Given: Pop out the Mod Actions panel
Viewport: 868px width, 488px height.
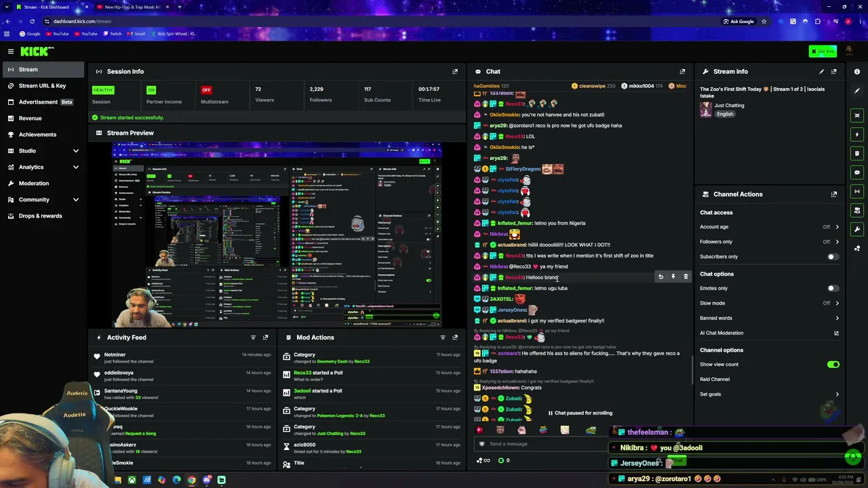Looking at the screenshot, I should (x=455, y=338).
